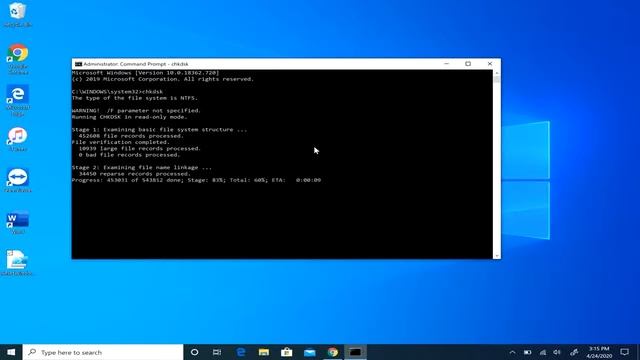
Task: Open the Action Center notifications icon
Action: coord(624,352)
